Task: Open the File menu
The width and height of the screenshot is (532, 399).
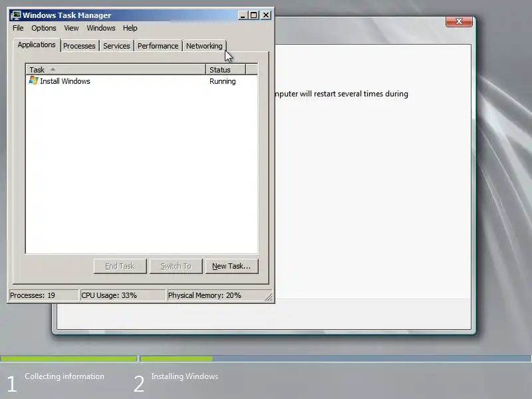Action: pos(18,28)
